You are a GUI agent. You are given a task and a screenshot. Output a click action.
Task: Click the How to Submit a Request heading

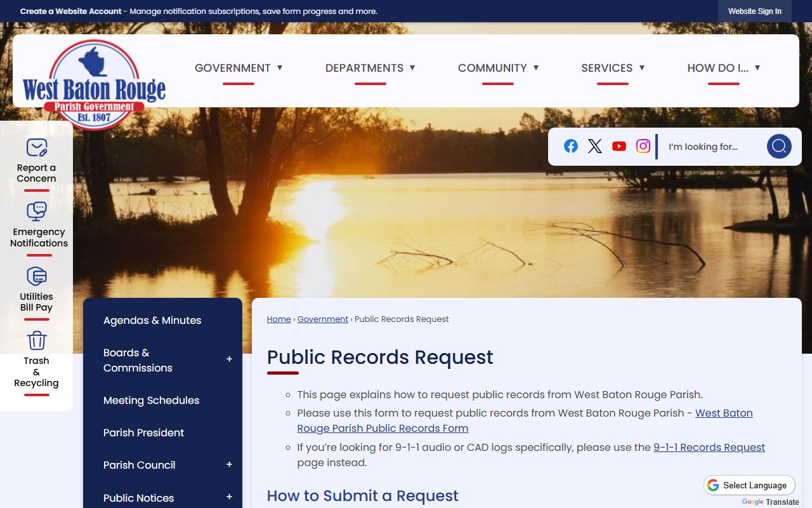point(363,496)
